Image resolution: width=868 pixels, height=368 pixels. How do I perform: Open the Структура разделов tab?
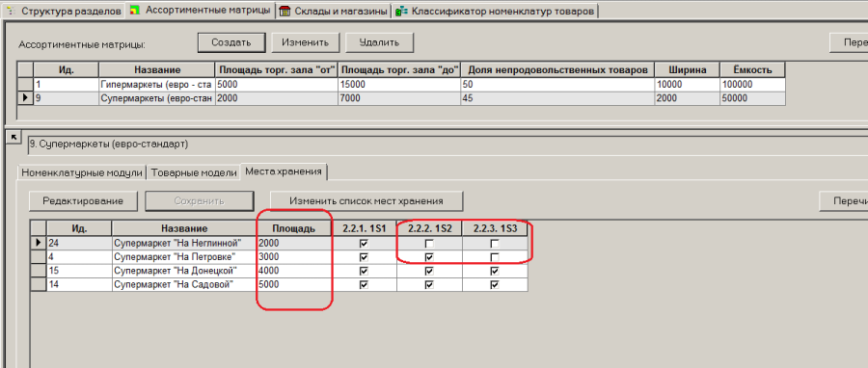[65, 11]
